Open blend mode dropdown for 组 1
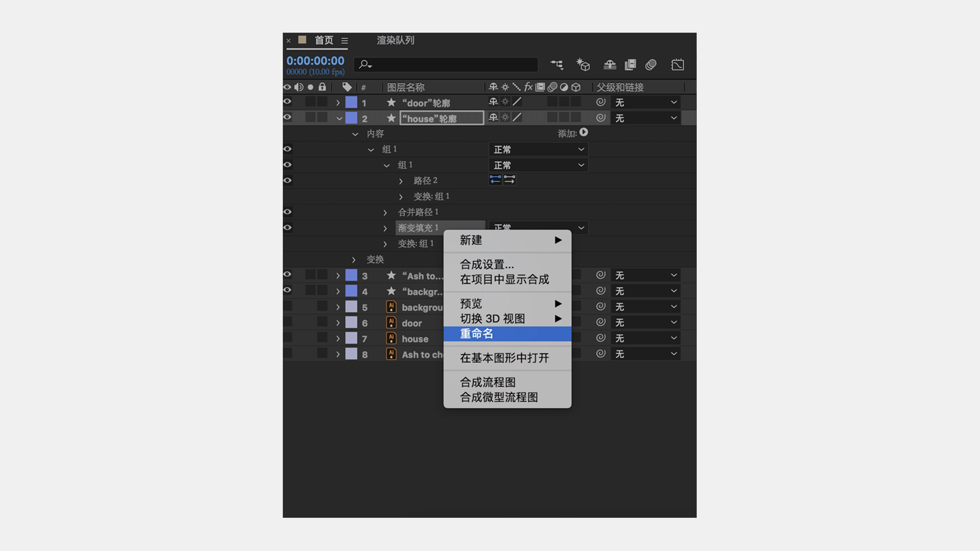This screenshot has height=551, width=980. (x=538, y=149)
